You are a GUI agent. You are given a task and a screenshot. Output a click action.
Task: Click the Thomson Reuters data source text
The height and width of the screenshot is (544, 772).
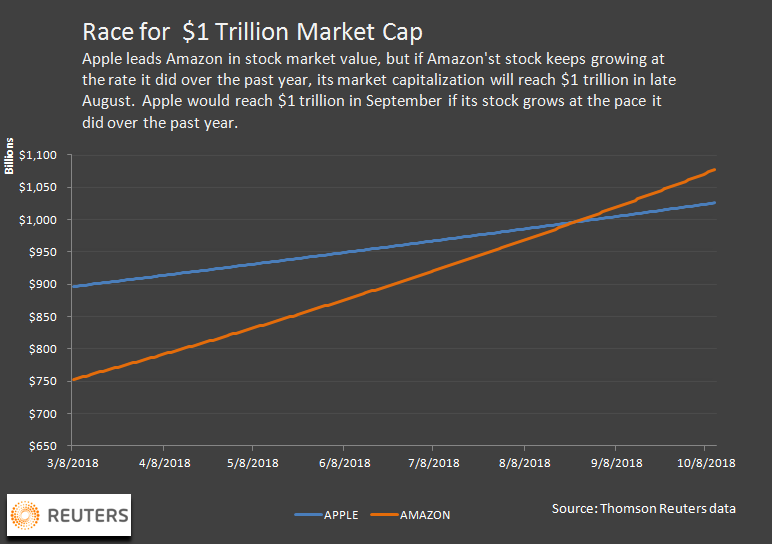(x=644, y=509)
